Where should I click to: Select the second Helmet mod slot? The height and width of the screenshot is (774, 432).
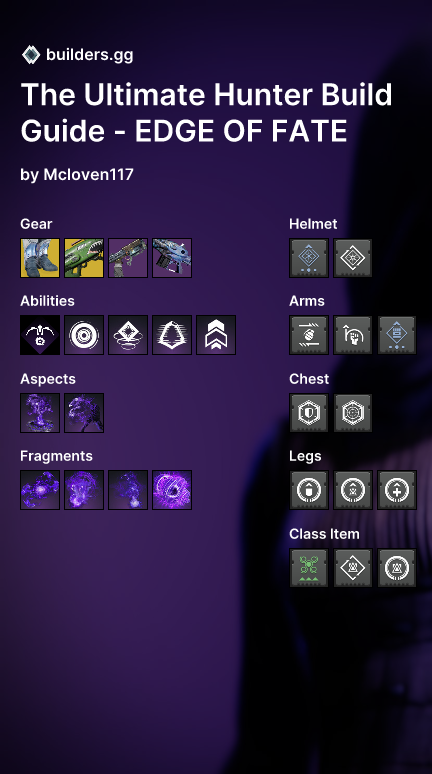point(353,258)
